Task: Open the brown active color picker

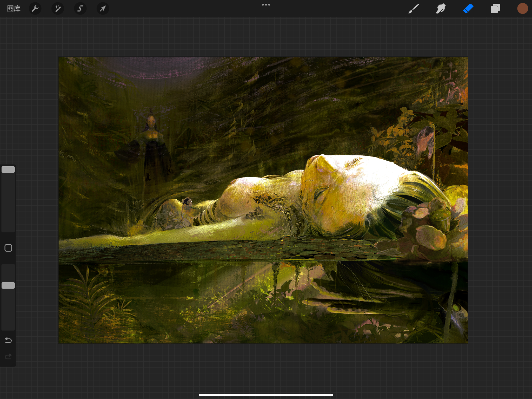Action: (522, 9)
